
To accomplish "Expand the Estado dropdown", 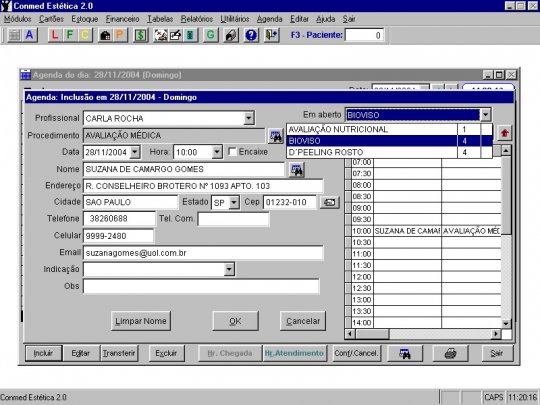I will (234, 202).
